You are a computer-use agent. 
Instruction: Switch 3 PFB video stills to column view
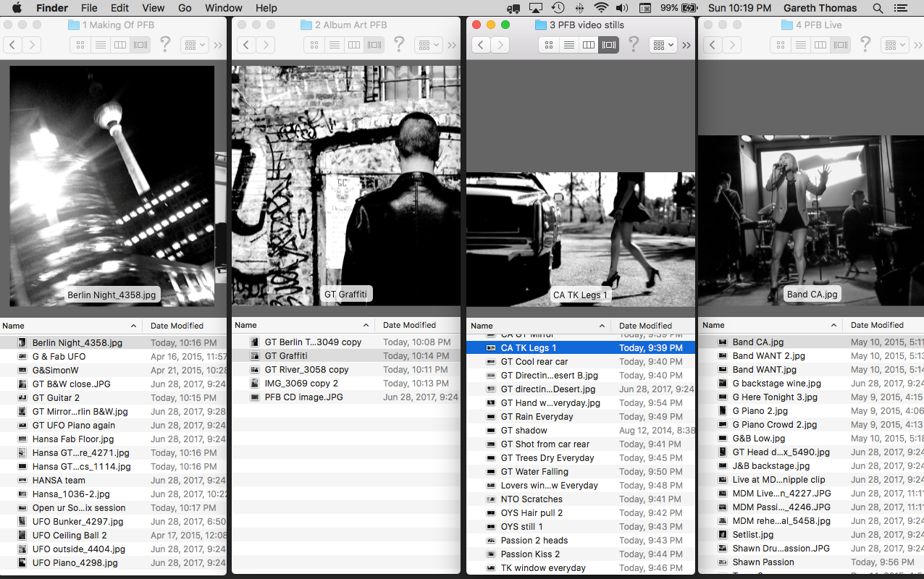pyautogui.click(x=589, y=45)
